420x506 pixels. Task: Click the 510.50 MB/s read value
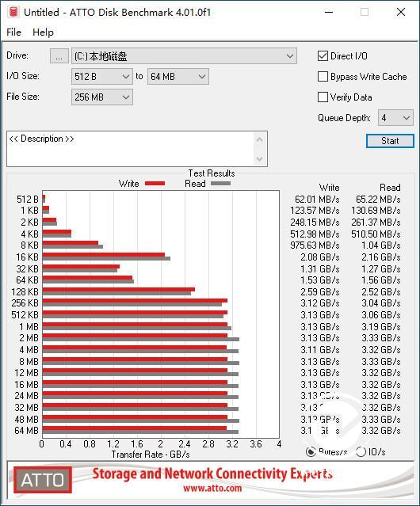tap(376, 234)
